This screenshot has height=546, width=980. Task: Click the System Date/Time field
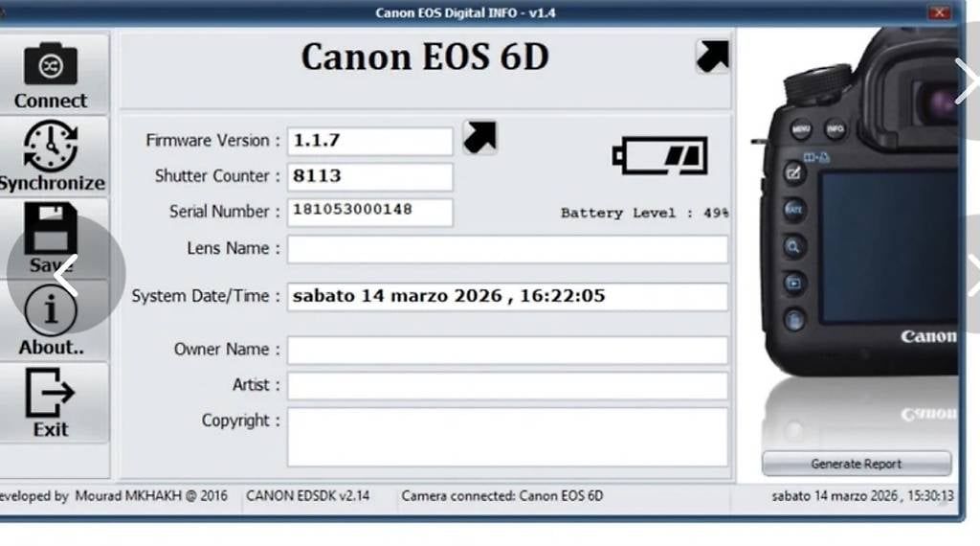click(x=507, y=296)
